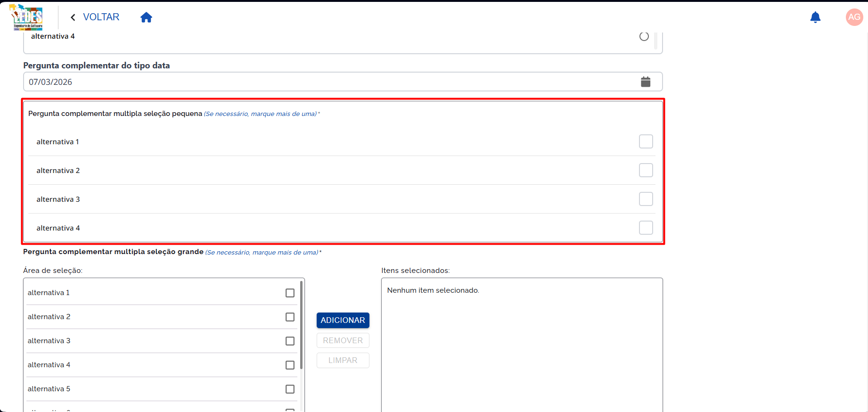Check alternativa 3 in seleção pequena
The height and width of the screenshot is (412, 868).
[646, 199]
